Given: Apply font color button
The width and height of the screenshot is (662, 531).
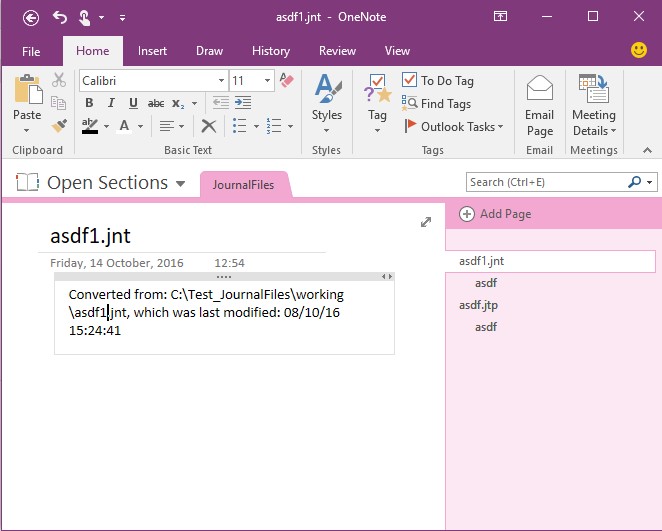Looking at the screenshot, I should coord(124,125).
